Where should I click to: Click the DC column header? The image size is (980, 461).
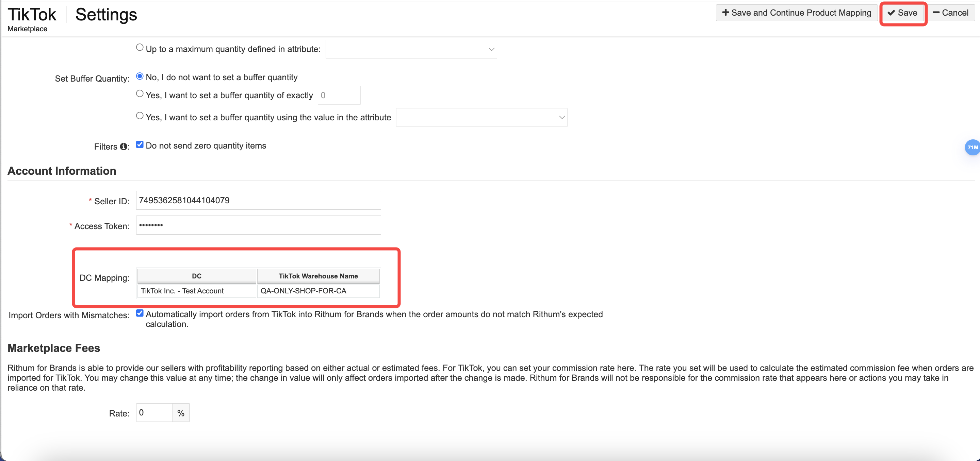point(196,276)
